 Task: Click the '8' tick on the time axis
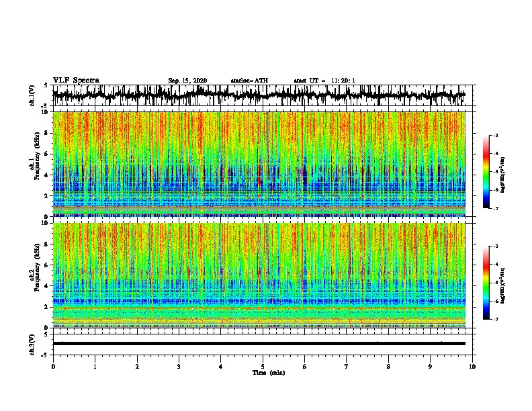[x=388, y=367]
